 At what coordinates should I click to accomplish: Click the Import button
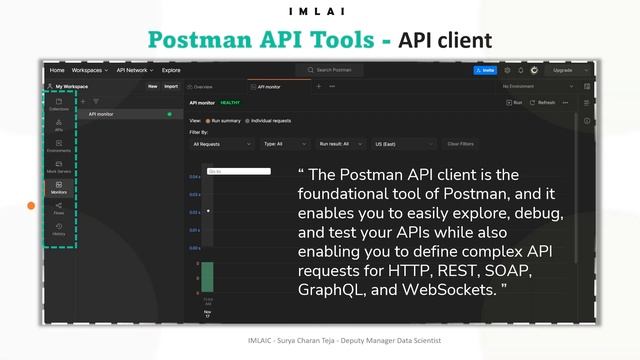[171, 86]
